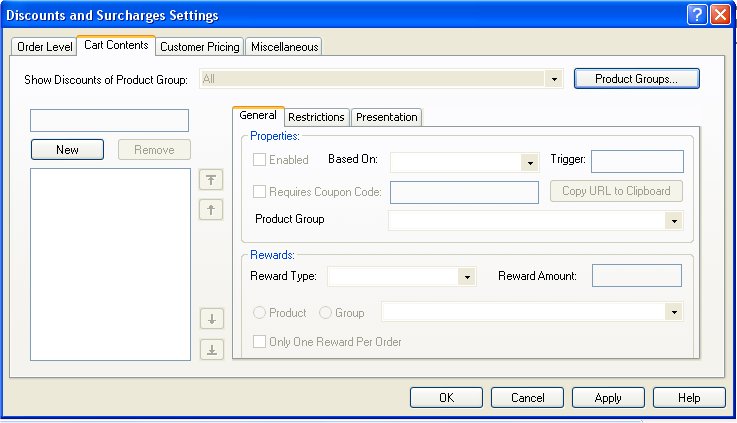
Task: Enable Only One Reward Per Order
Action: (260, 342)
